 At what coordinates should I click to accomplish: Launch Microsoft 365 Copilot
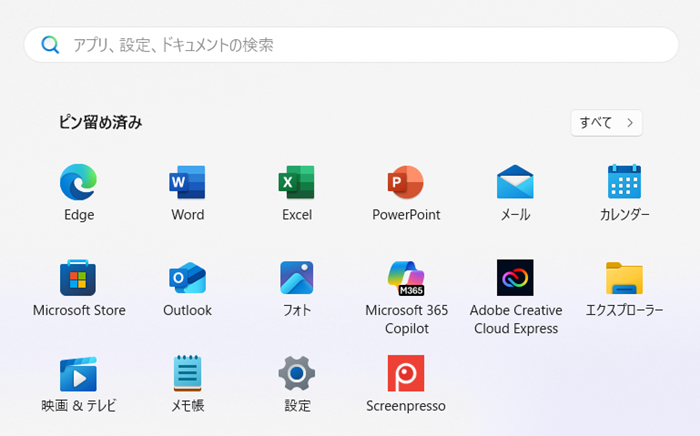pos(406,278)
